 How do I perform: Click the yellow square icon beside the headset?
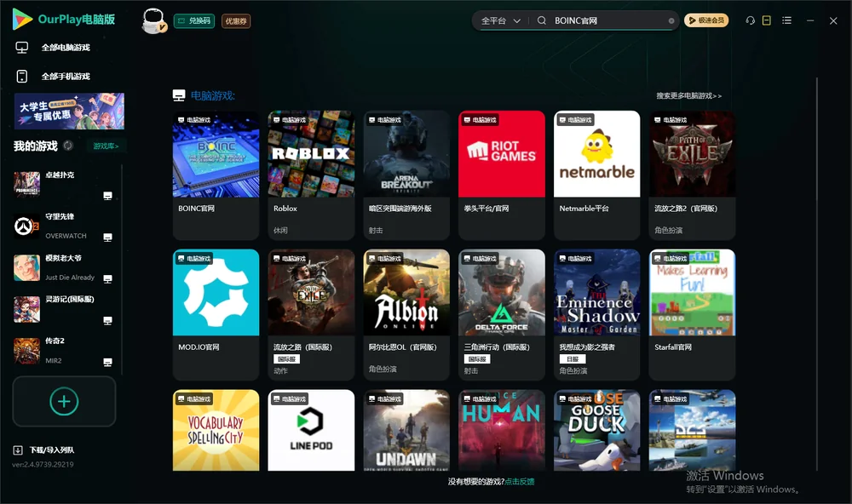point(767,20)
